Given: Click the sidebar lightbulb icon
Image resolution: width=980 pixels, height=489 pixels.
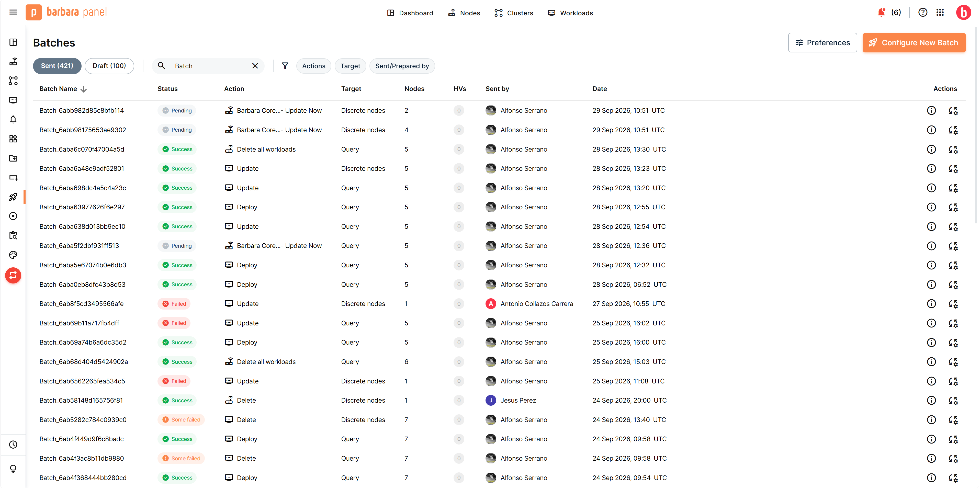Looking at the screenshot, I should 13,469.
